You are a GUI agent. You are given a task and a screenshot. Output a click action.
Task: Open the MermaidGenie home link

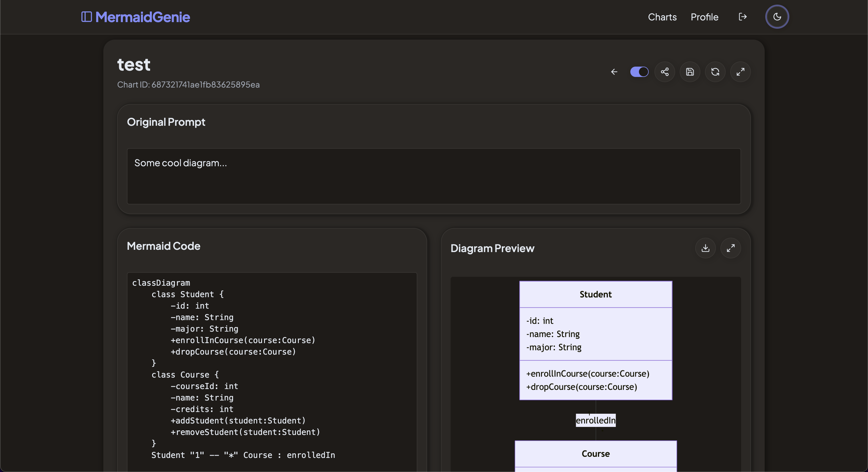[x=143, y=17]
